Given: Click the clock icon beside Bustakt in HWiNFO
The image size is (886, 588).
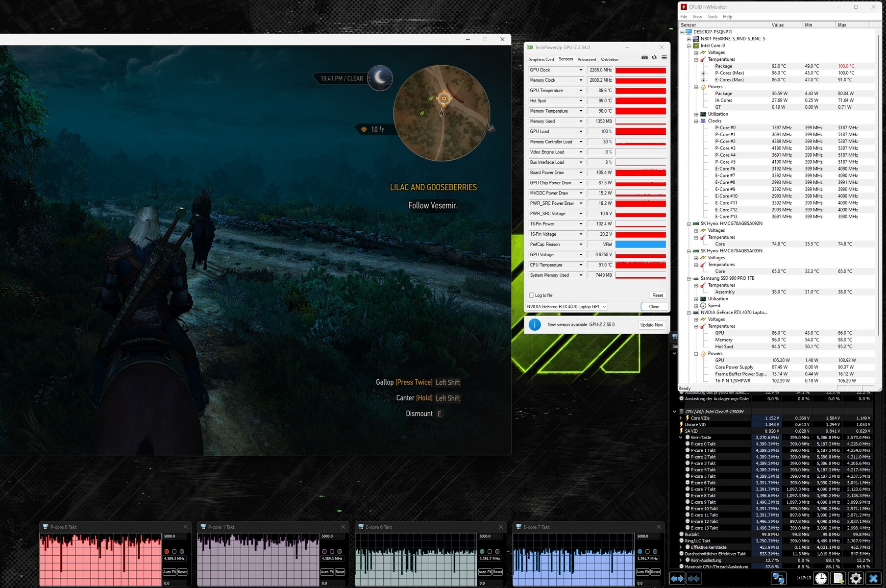Looking at the screenshot, I should 681,534.
